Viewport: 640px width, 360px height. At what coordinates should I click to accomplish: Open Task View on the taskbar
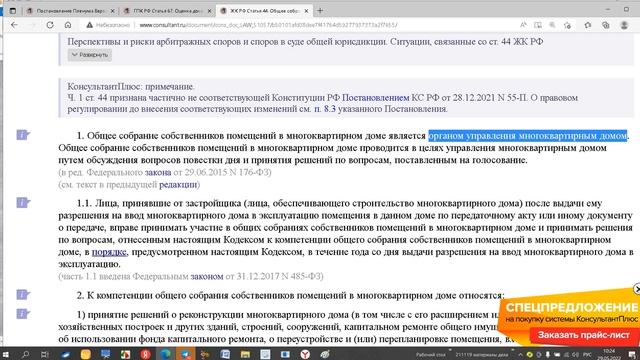45,354
